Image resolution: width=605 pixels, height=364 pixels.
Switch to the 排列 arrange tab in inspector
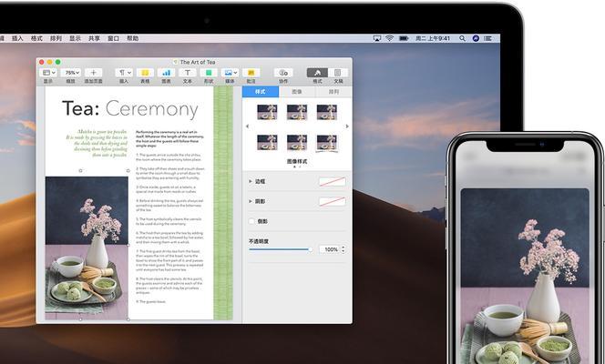(x=333, y=92)
